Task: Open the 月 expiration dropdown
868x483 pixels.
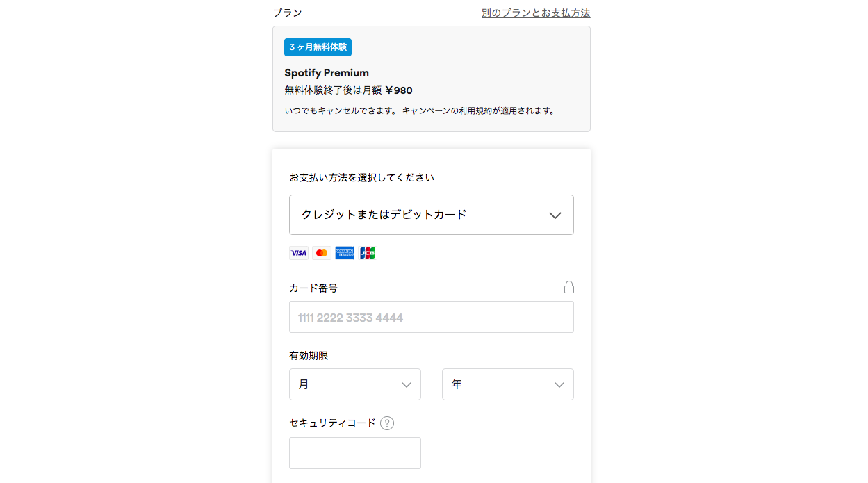Action: [x=354, y=384]
